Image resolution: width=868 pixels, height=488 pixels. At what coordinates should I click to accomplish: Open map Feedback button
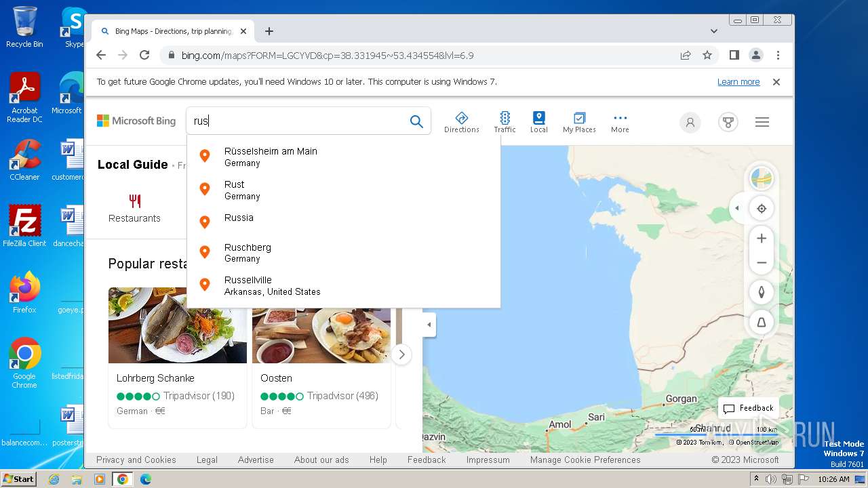tap(749, 408)
